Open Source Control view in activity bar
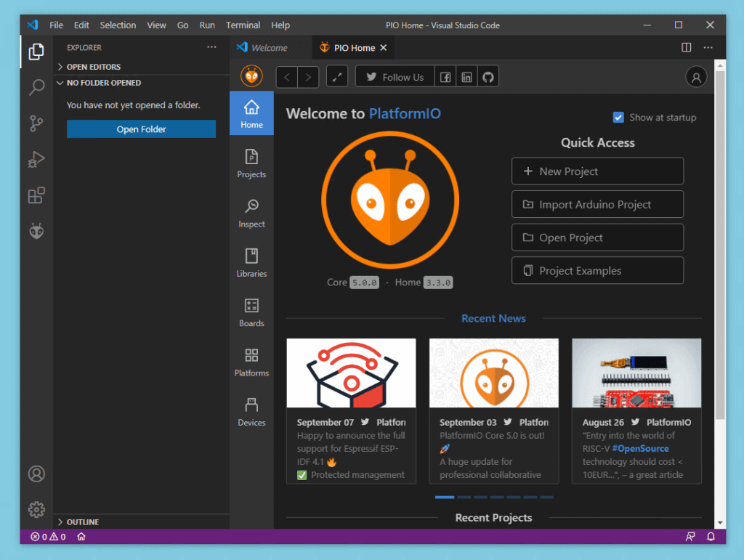 point(36,123)
